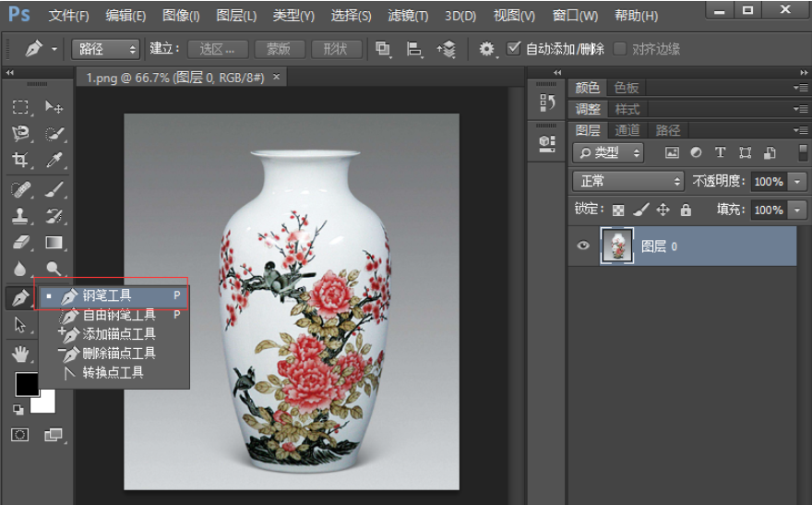Select the Rectangular Marquee tool
This screenshot has height=505, width=812.
(x=20, y=107)
